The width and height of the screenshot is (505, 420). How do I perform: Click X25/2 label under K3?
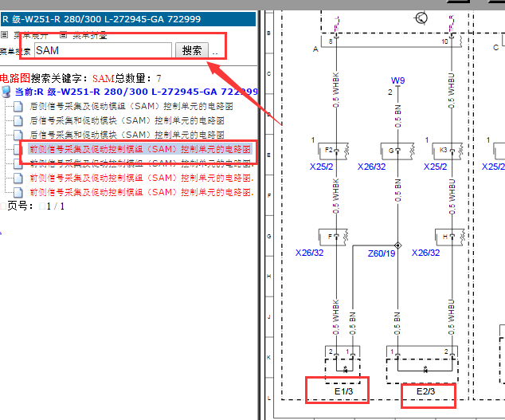point(435,167)
